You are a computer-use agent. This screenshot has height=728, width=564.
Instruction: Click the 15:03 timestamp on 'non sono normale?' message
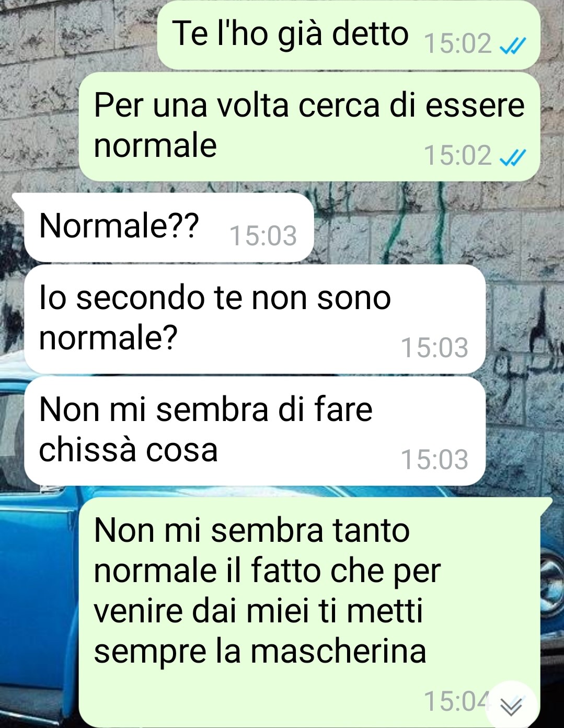point(434,348)
